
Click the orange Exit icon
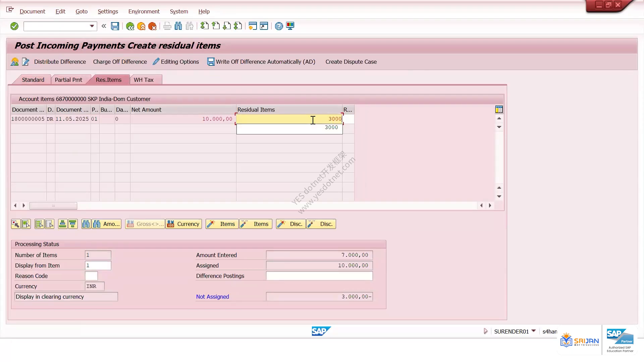pos(141,26)
